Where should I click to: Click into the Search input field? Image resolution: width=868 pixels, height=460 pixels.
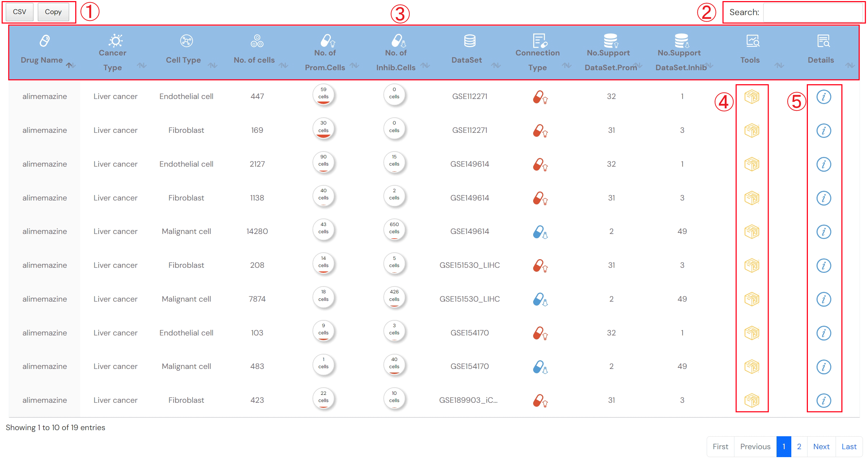click(813, 12)
